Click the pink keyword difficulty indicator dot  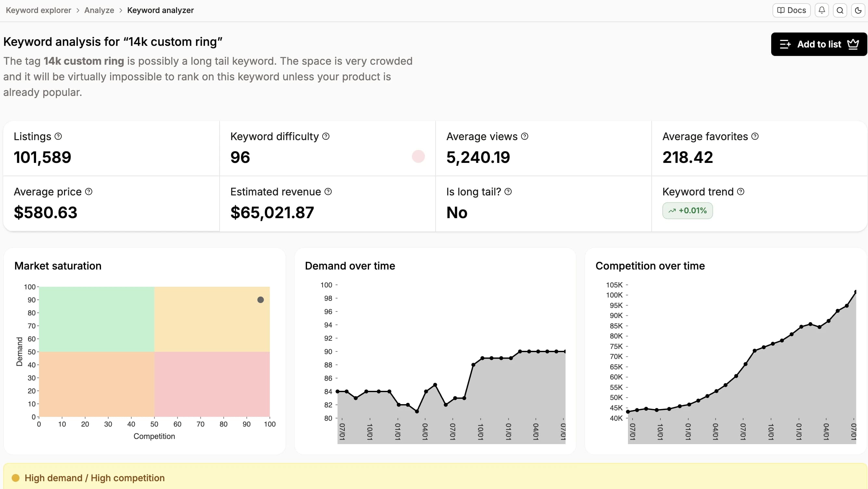pos(418,156)
